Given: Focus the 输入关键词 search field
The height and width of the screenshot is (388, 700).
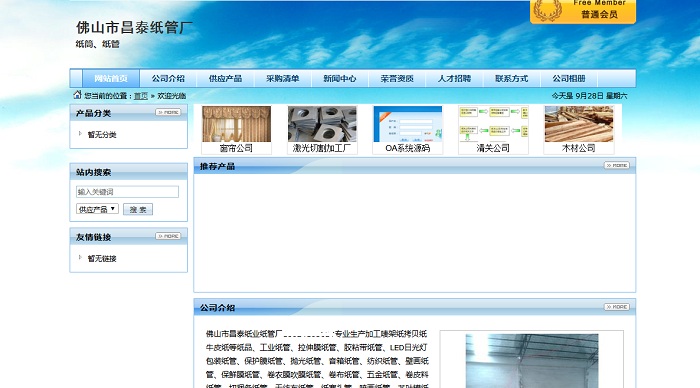Looking at the screenshot, I should pos(127,192).
